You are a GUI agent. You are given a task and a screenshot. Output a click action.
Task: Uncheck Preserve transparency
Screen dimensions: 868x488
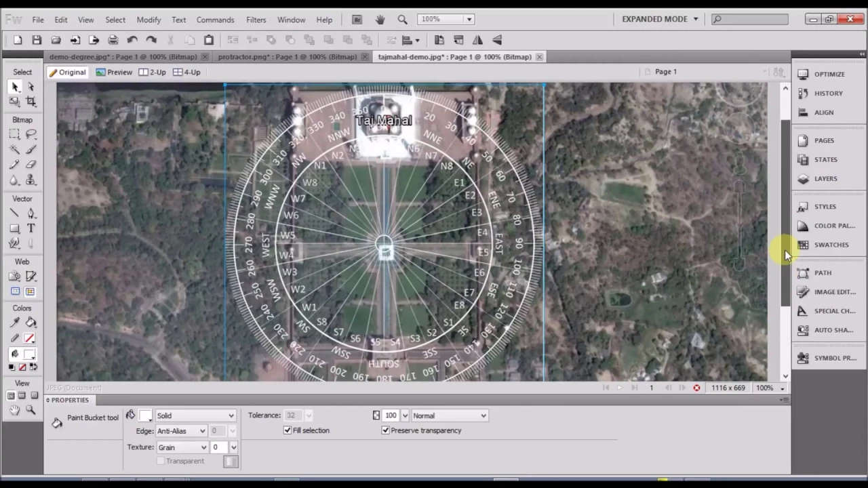click(x=386, y=430)
